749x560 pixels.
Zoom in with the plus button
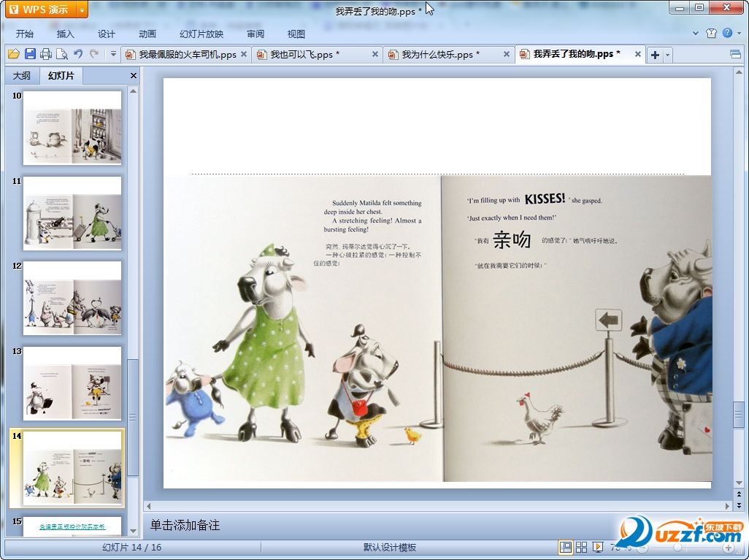[x=729, y=548]
